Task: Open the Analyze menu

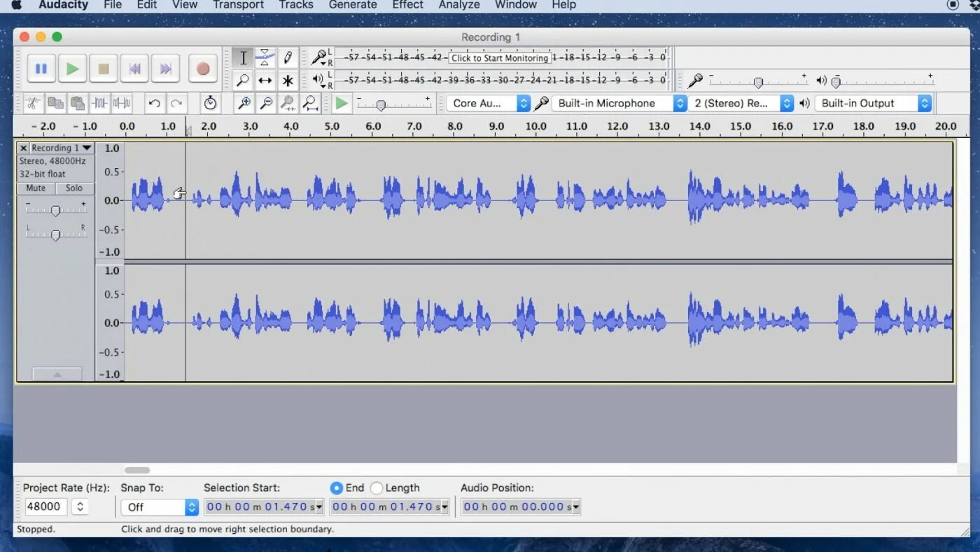Action: tap(459, 5)
